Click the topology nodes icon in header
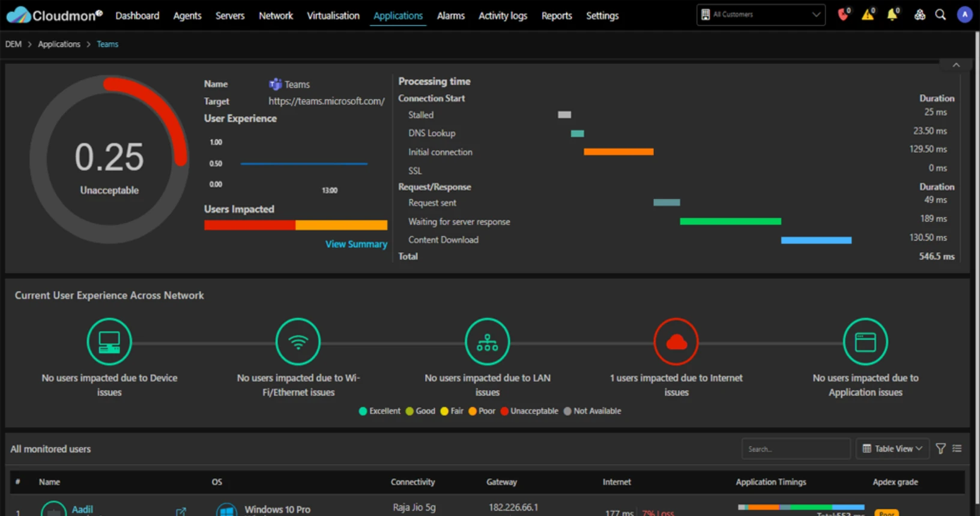The height and width of the screenshot is (516, 980). click(919, 15)
